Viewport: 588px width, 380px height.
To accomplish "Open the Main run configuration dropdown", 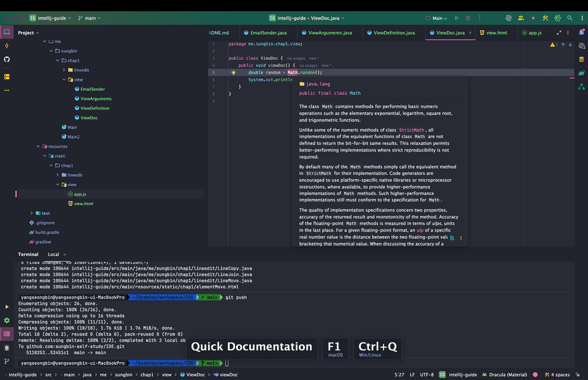I will (439, 18).
